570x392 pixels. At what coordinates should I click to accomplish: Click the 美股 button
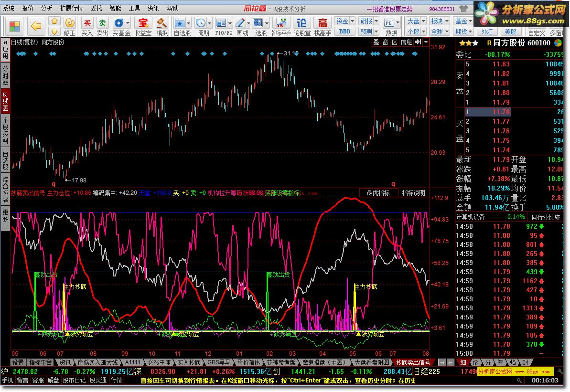point(510,32)
